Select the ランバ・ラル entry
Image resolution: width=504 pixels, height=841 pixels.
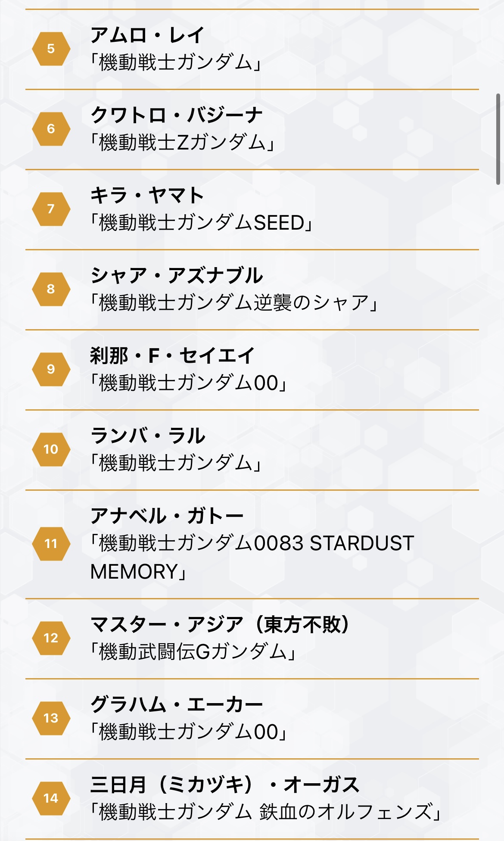pos(148,436)
